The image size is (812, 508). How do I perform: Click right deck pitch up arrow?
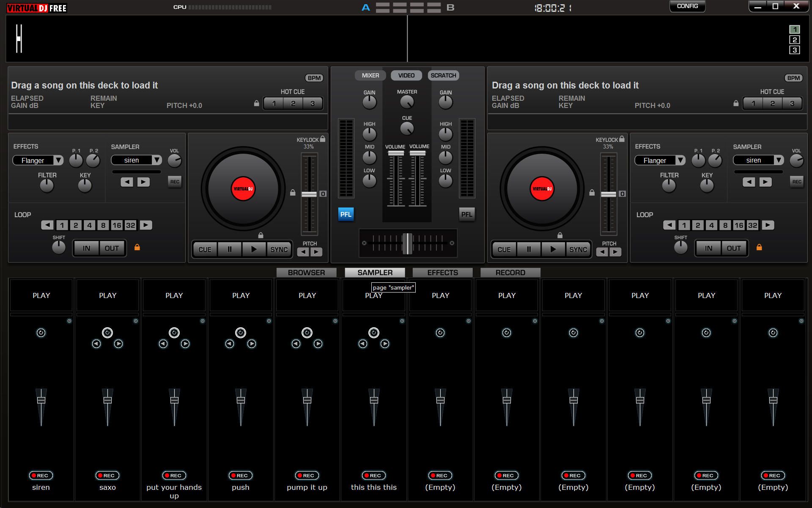pos(616,252)
